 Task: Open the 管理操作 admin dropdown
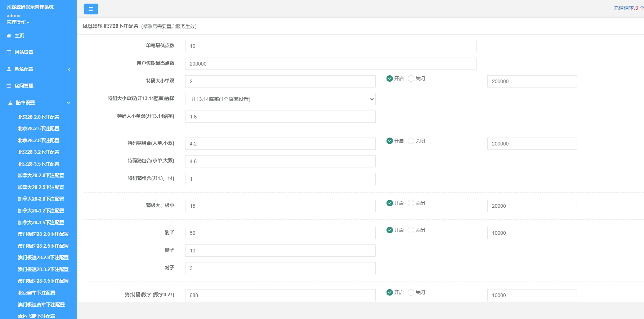(18, 22)
